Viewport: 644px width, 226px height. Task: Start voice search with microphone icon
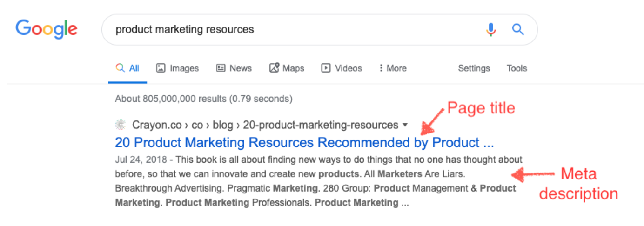(x=491, y=30)
